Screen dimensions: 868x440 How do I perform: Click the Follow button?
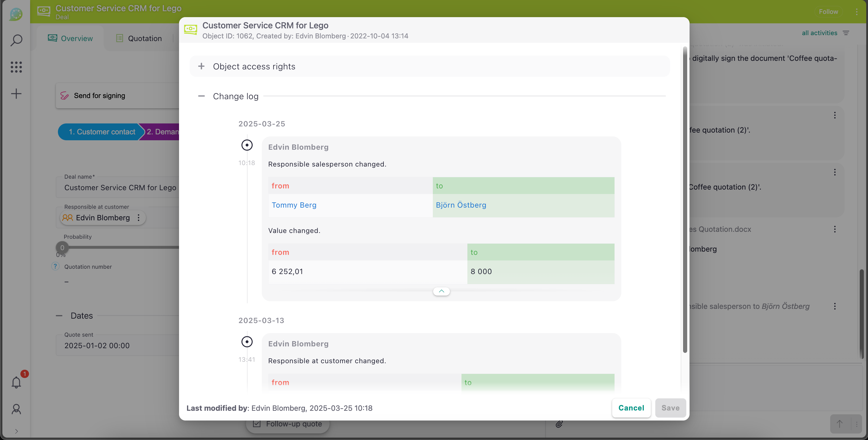[x=828, y=12]
